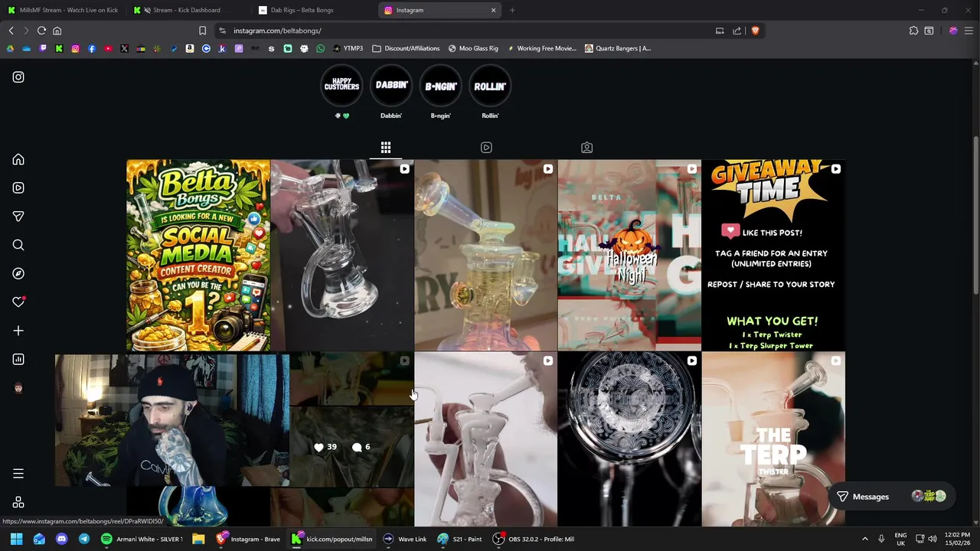980x551 pixels.
Task: Bookmark this page icon in the address bar
Action: 202,31
